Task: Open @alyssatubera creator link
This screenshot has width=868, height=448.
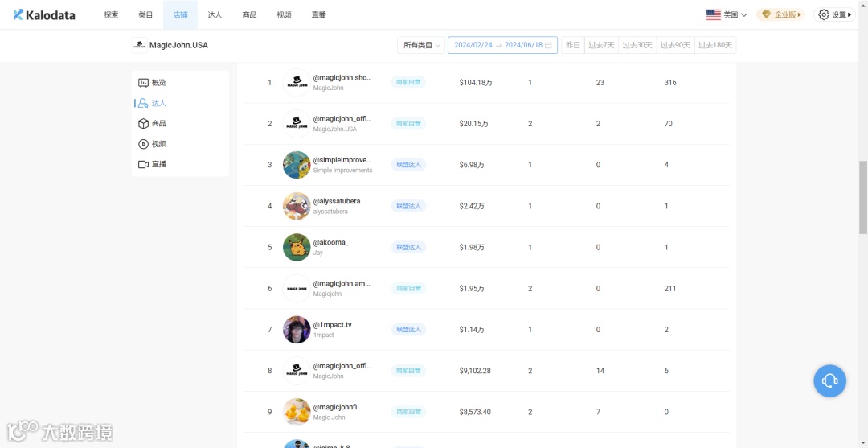Action: [337, 202]
